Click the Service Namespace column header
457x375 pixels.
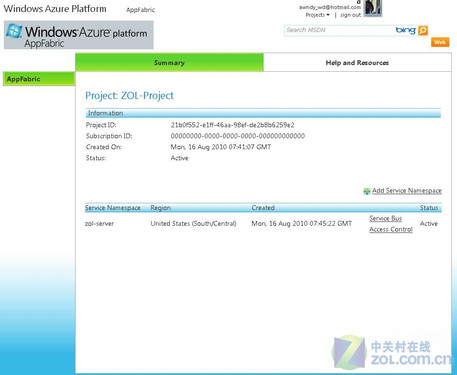(x=113, y=208)
